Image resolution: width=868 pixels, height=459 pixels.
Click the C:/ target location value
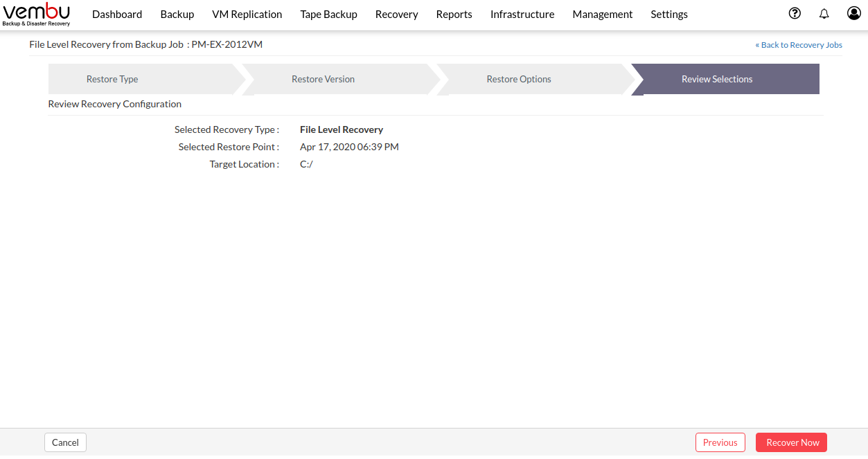(x=306, y=164)
